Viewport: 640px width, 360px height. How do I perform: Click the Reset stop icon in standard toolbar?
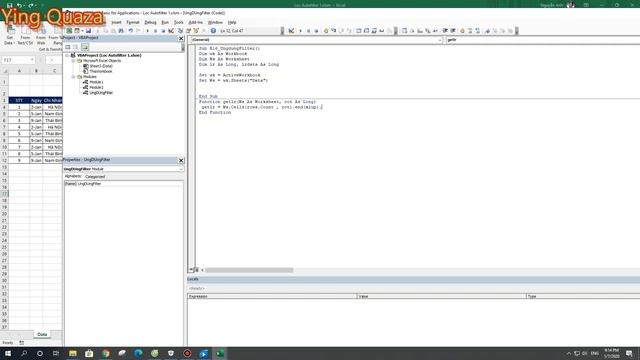click(163, 31)
